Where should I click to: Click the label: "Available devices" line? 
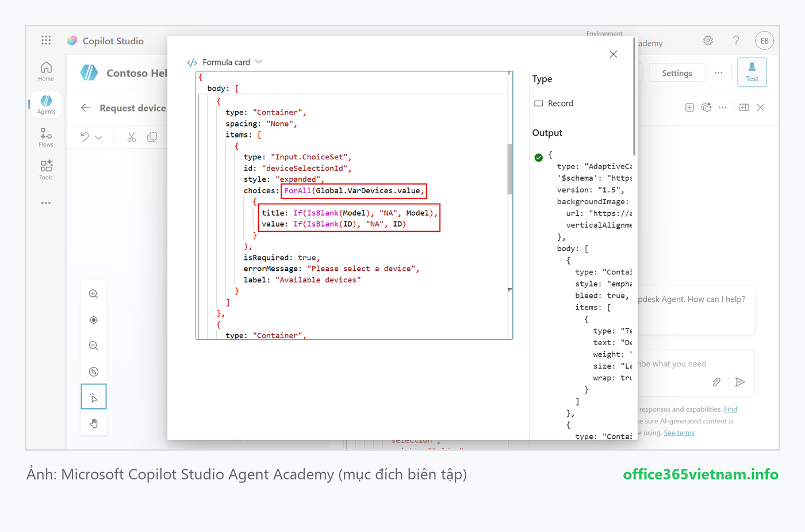tap(302, 280)
